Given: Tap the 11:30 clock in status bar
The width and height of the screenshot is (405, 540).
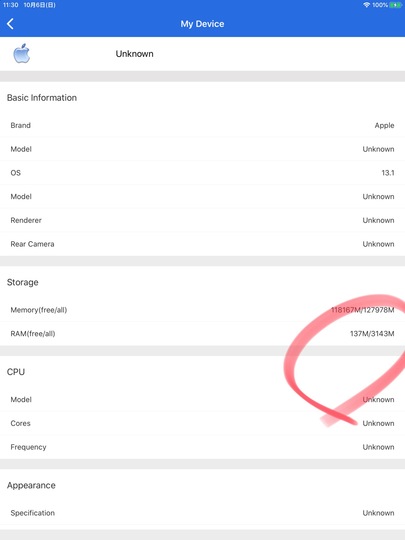Looking at the screenshot, I should pyautogui.click(x=10, y=5).
